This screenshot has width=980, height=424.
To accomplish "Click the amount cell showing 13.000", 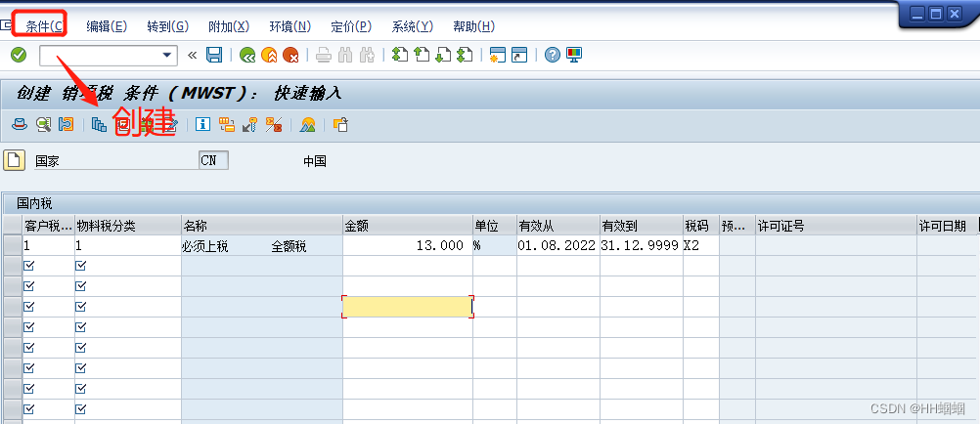I will pyautogui.click(x=408, y=246).
